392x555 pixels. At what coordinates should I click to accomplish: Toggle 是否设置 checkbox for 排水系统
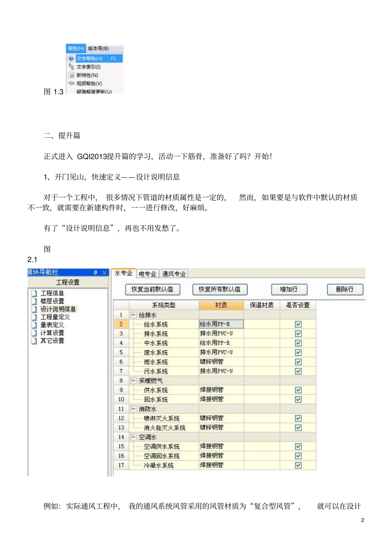tap(298, 333)
